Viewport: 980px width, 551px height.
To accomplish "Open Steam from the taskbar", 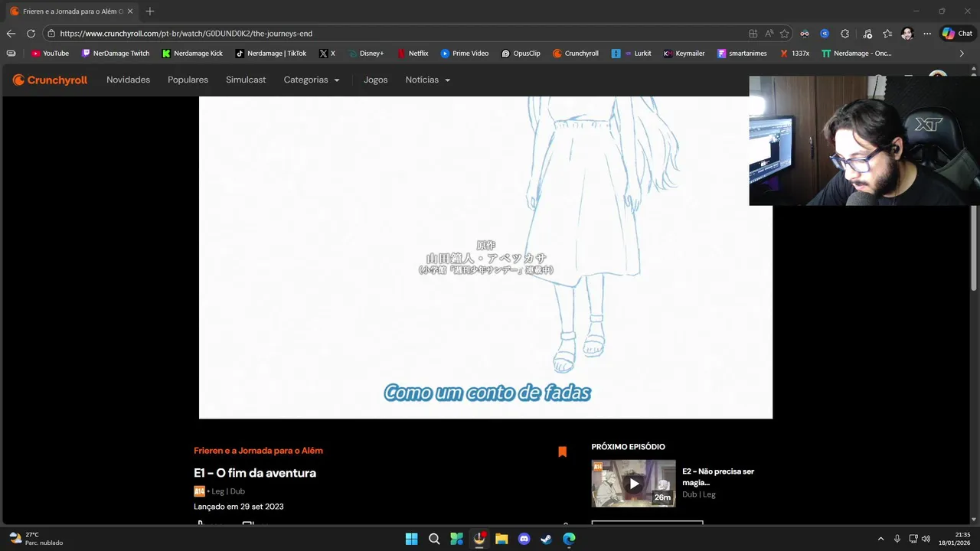I will (x=546, y=539).
